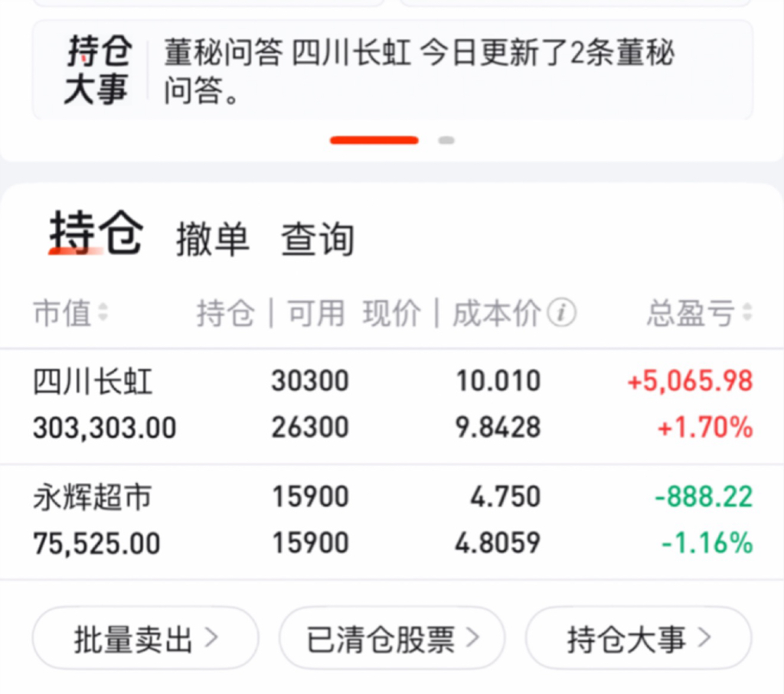Tap the 持仓大事 button at bottom

(639, 638)
